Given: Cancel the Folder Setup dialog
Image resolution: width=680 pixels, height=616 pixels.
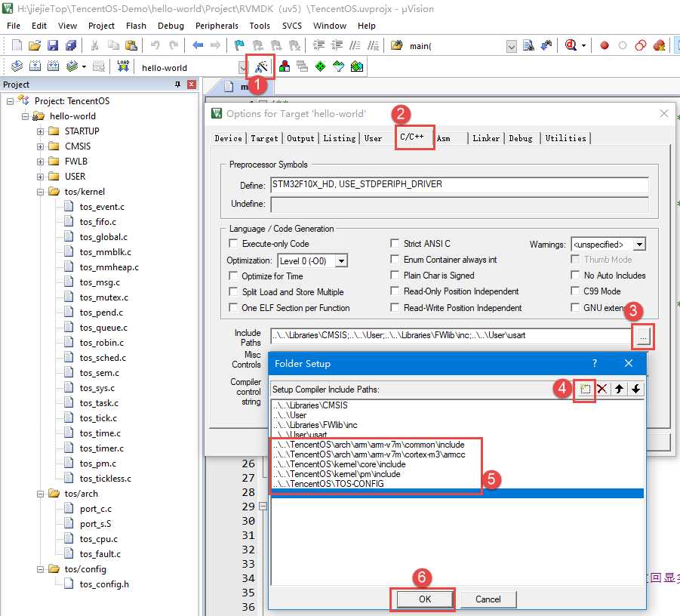Looking at the screenshot, I should click(488, 599).
